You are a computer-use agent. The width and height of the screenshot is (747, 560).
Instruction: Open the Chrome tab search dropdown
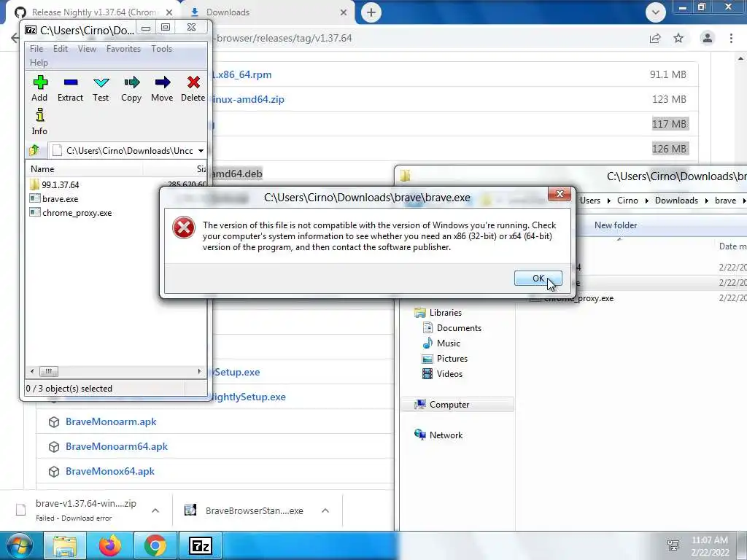point(656,12)
